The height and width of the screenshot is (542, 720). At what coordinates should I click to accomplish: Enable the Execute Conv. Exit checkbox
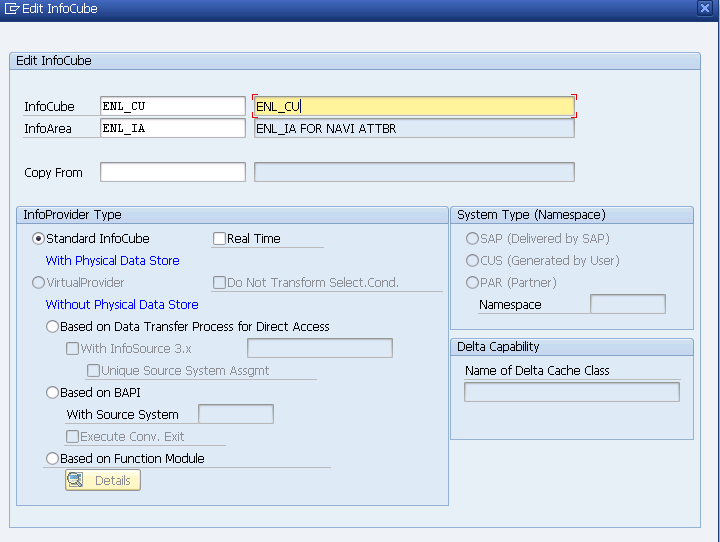coord(73,436)
